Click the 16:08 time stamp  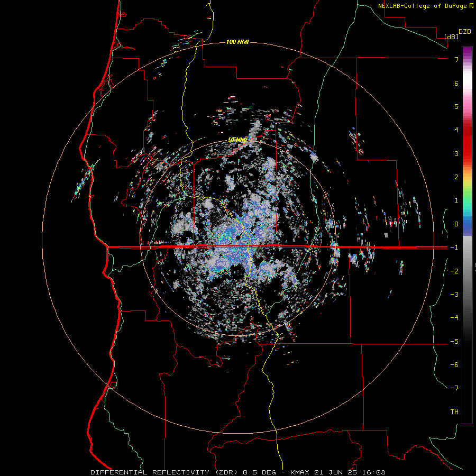pyautogui.click(x=375, y=472)
